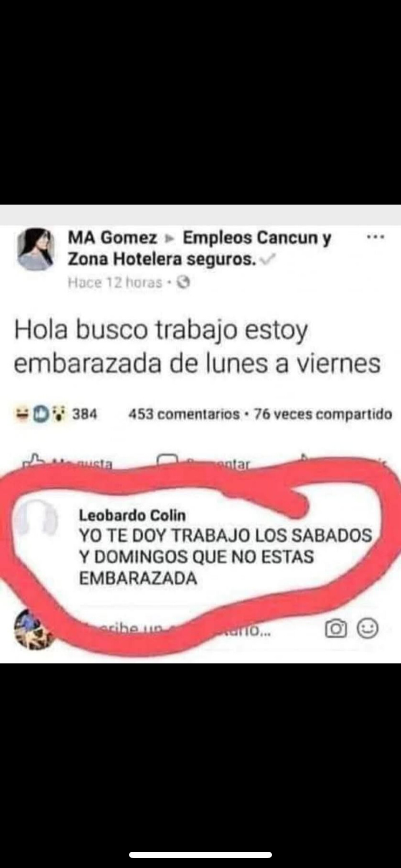Click the laughing reaction emoji
The height and width of the screenshot is (868, 401).
(22, 414)
